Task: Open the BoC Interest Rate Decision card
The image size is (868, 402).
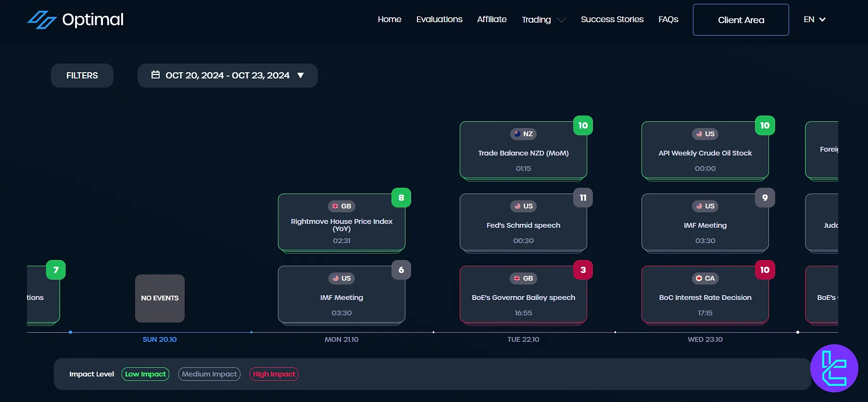Action: [705, 298]
